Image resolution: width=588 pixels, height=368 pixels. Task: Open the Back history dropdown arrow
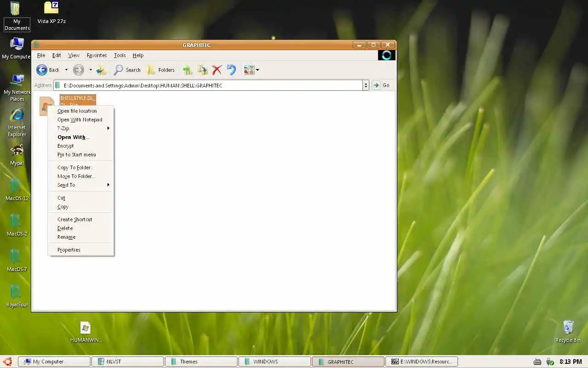coord(66,70)
